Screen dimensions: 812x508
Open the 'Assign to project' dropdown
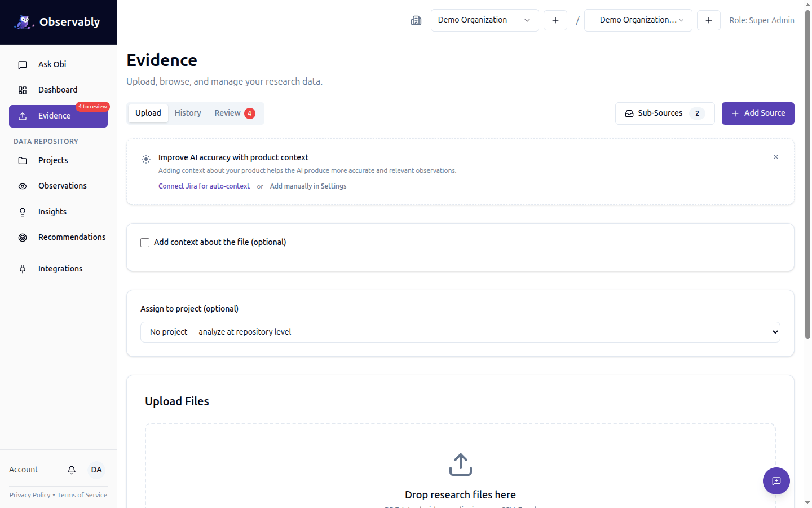[460, 332]
